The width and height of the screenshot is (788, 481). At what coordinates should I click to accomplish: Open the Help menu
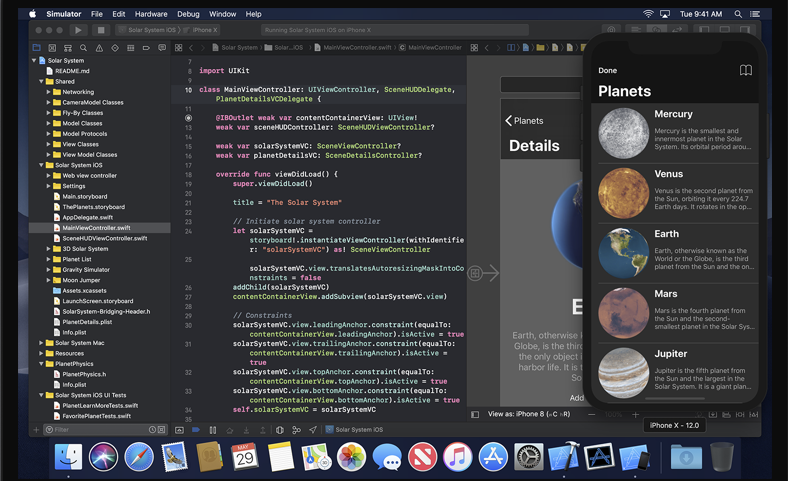[x=253, y=14]
